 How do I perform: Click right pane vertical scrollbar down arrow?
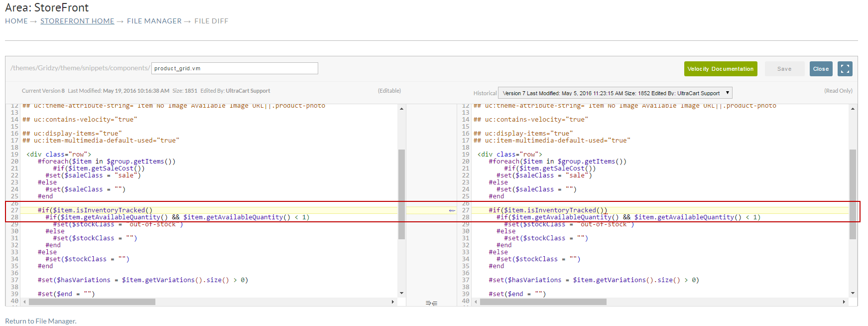(x=853, y=293)
